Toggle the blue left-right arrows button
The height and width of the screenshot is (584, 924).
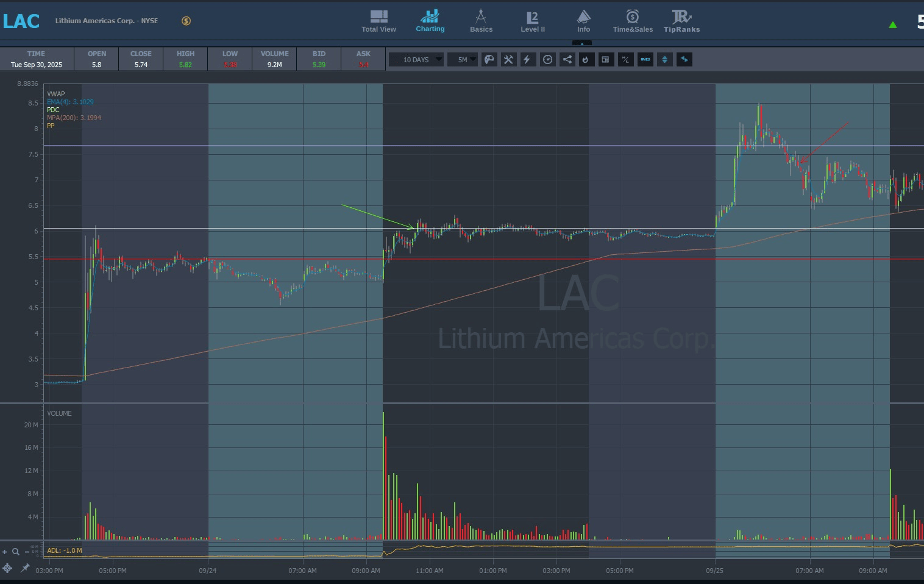(684, 59)
